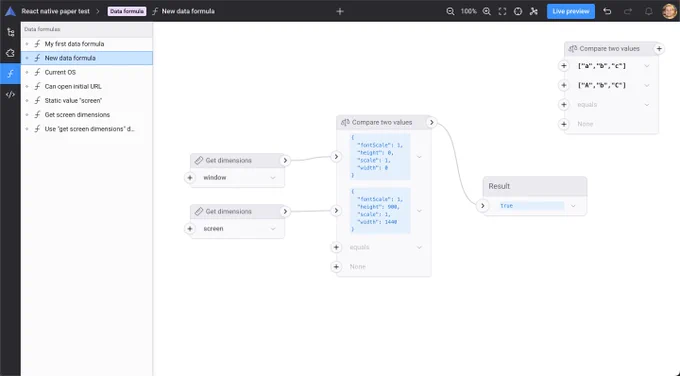The width and height of the screenshot is (680, 376).
Task: Click plus beside equals in top-right node
Action: 564,105
